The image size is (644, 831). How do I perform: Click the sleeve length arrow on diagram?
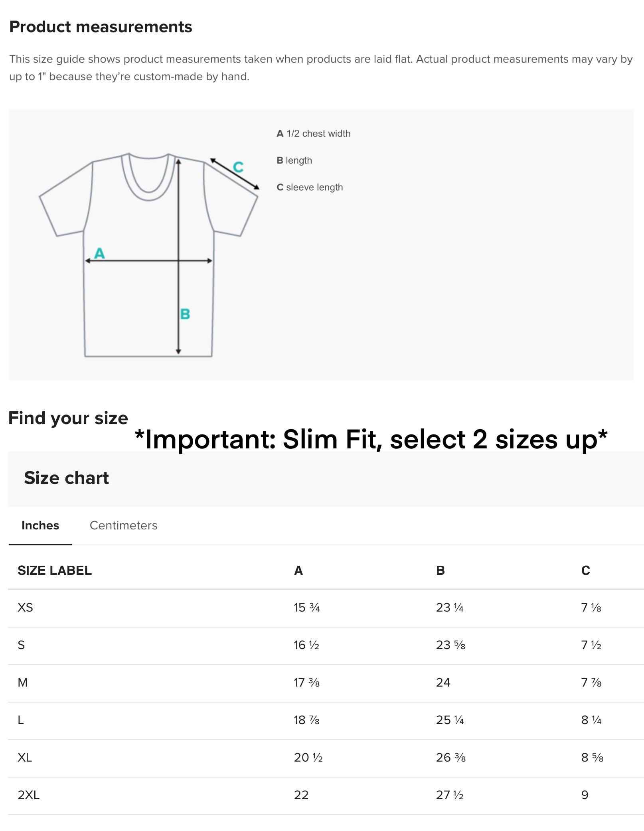[235, 174]
